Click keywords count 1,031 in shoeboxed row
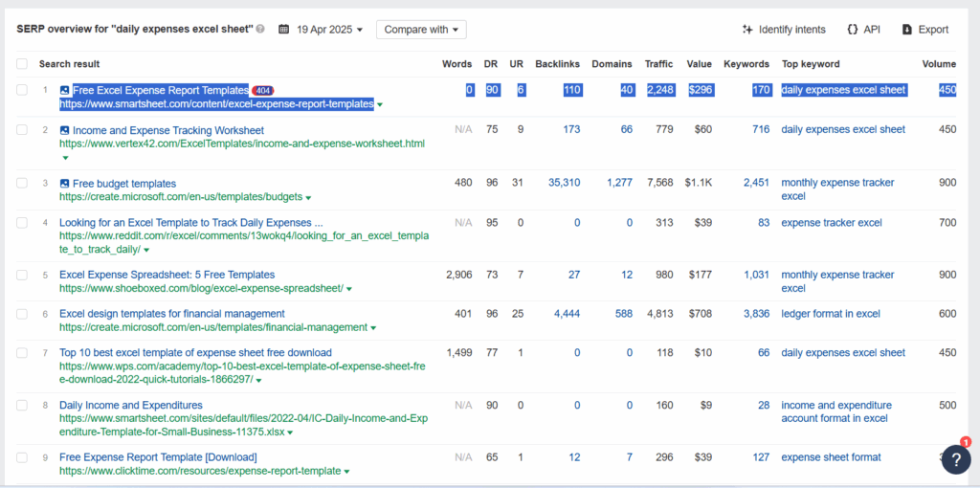Viewport: 980px width, 488px height. [757, 275]
